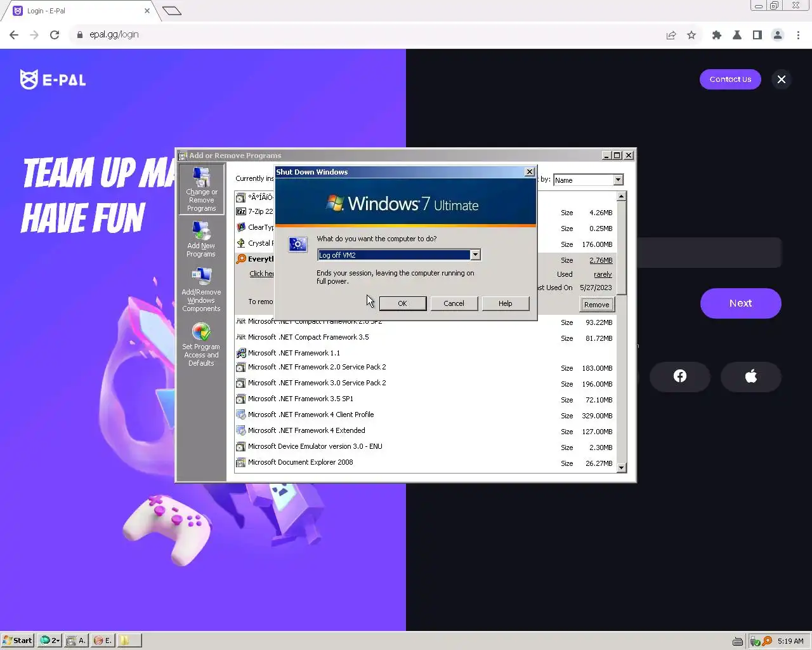Reload the epal.gg page

tap(55, 35)
